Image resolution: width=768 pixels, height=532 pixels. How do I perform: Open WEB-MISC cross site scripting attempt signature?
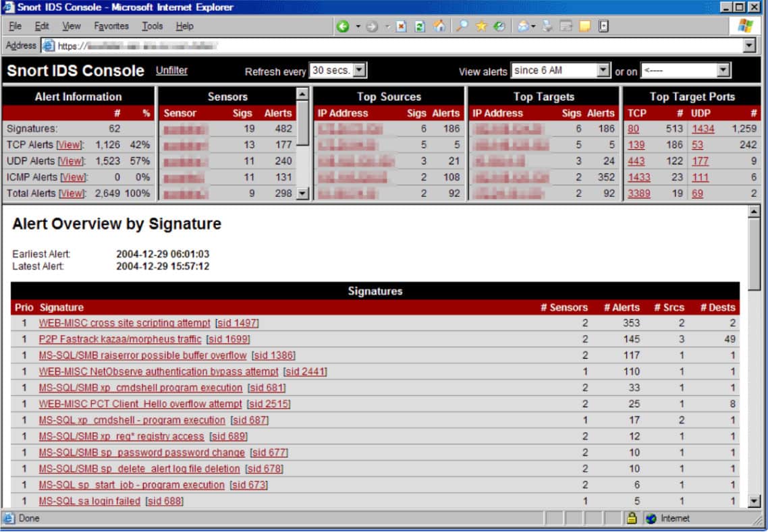124,323
